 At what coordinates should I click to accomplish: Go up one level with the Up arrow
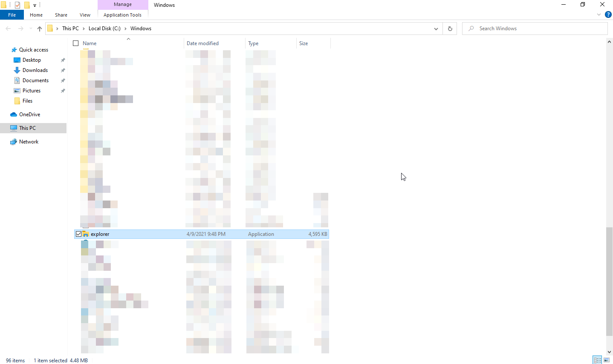click(x=40, y=29)
